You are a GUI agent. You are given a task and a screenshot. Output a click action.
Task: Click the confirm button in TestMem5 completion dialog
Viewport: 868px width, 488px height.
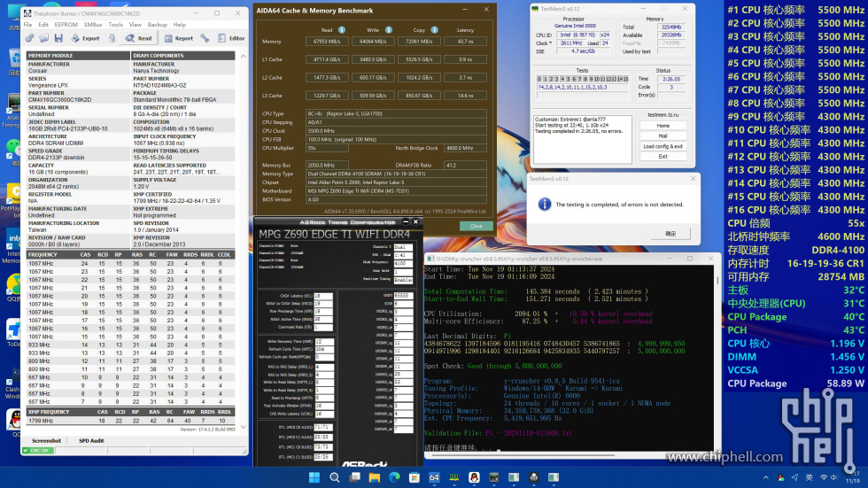pyautogui.click(x=670, y=234)
